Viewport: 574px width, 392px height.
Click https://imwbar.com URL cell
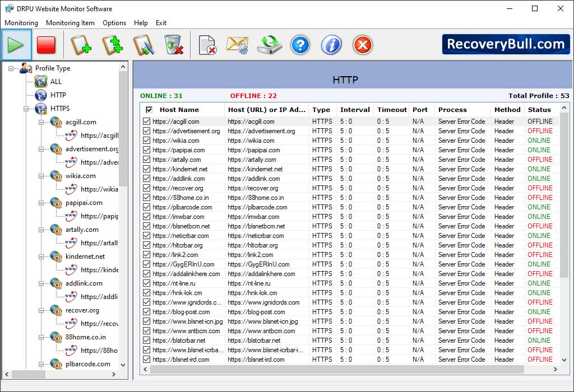tap(253, 217)
